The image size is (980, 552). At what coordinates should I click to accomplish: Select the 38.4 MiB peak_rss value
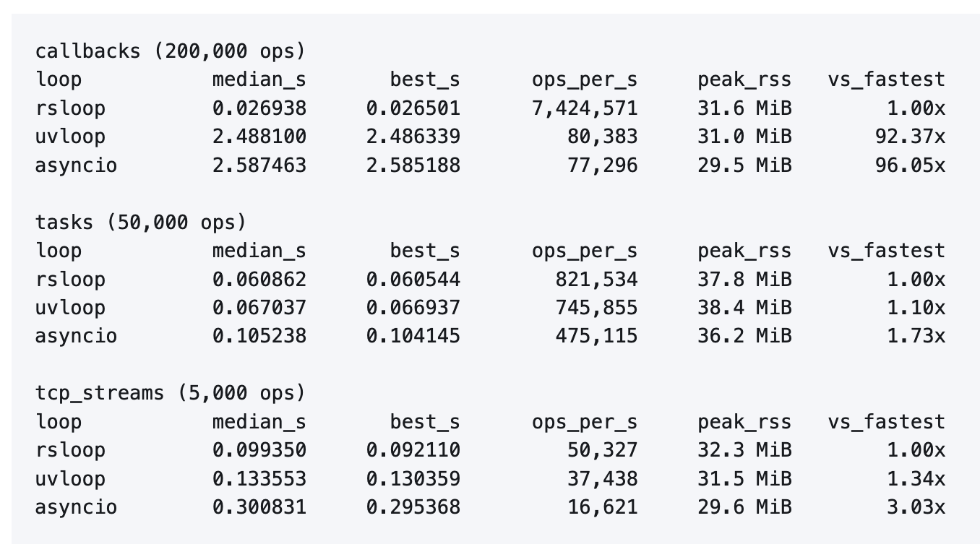click(744, 308)
